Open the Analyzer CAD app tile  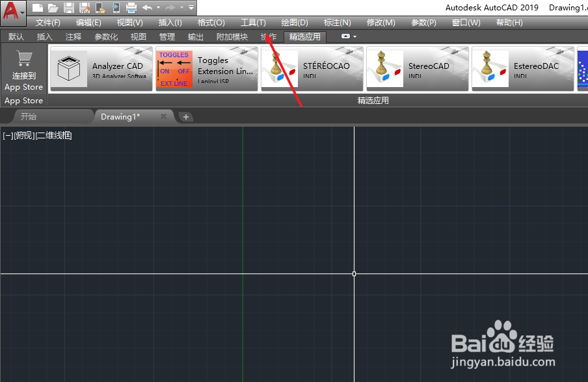point(101,68)
